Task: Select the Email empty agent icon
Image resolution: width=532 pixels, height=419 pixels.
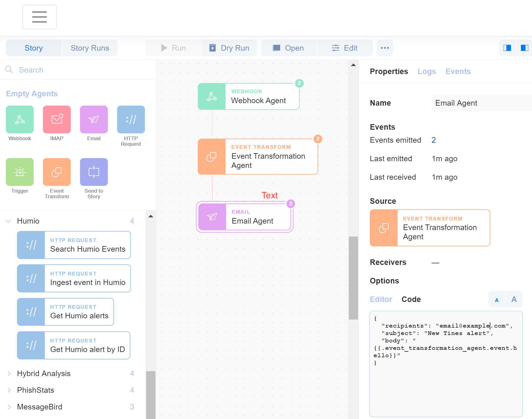Action: (94, 119)
